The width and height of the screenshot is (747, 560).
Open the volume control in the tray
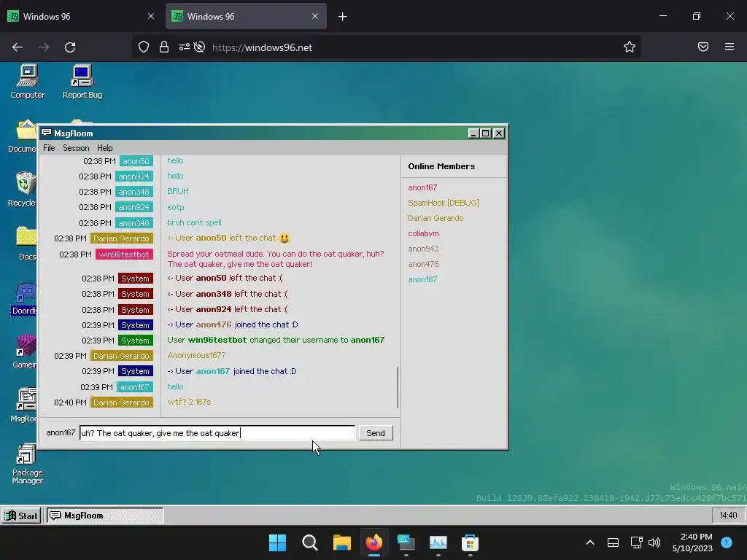tap(654, 542)
